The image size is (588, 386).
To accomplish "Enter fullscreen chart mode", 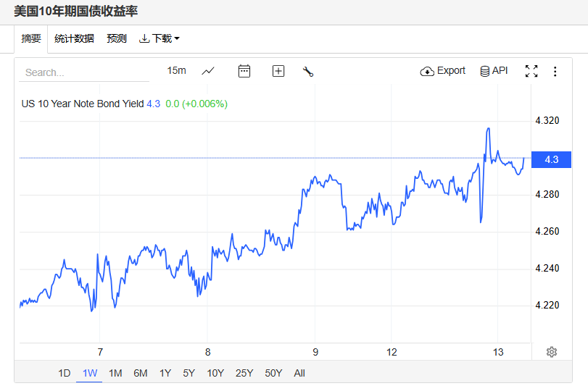I will tap(531, 71).
